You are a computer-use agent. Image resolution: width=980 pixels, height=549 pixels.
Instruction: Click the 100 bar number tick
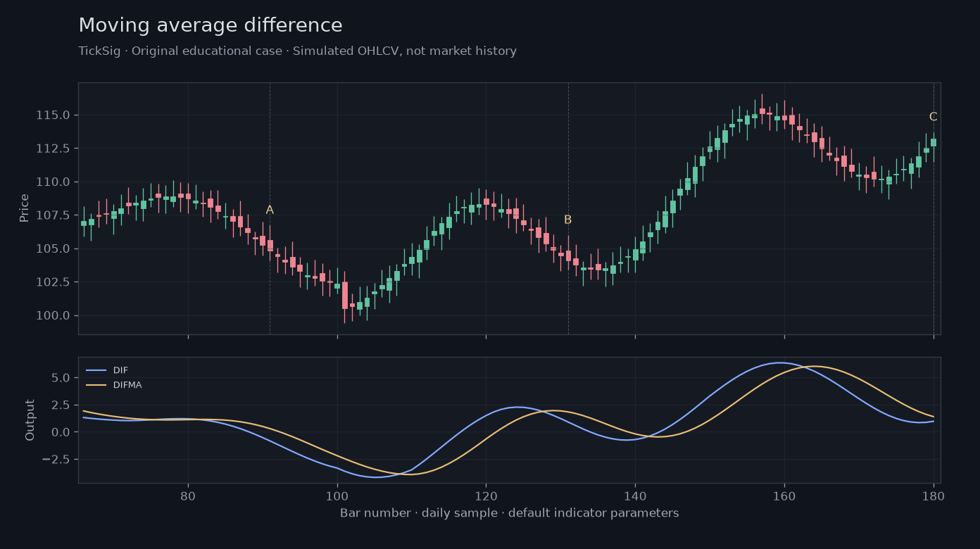point(337,495)
